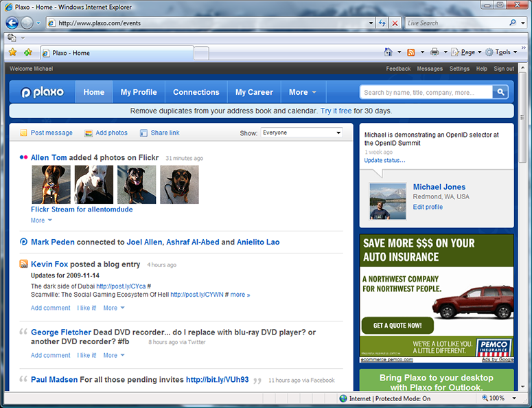Click the Print icon in toolbar
Screen dimensions: 532x408
click(434, 52)
